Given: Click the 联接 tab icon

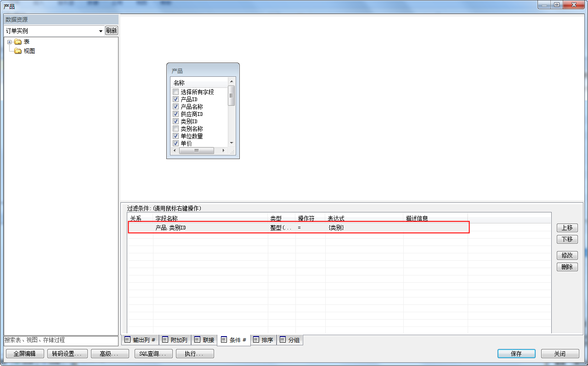Looking at the screenshot, I should 198,340.
